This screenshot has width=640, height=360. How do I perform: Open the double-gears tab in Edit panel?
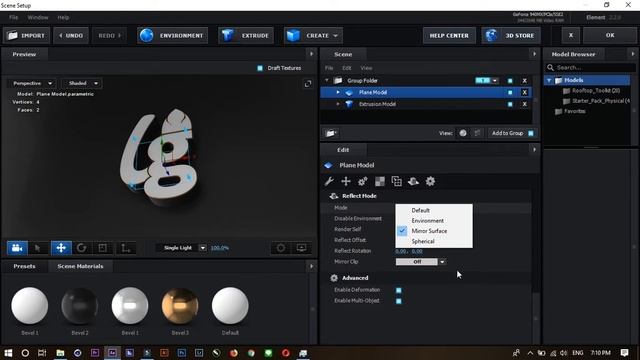[362, 181]
